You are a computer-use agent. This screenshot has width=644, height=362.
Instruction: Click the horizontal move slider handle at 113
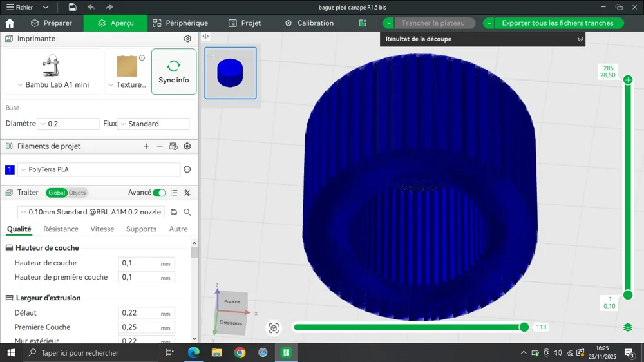524,327
